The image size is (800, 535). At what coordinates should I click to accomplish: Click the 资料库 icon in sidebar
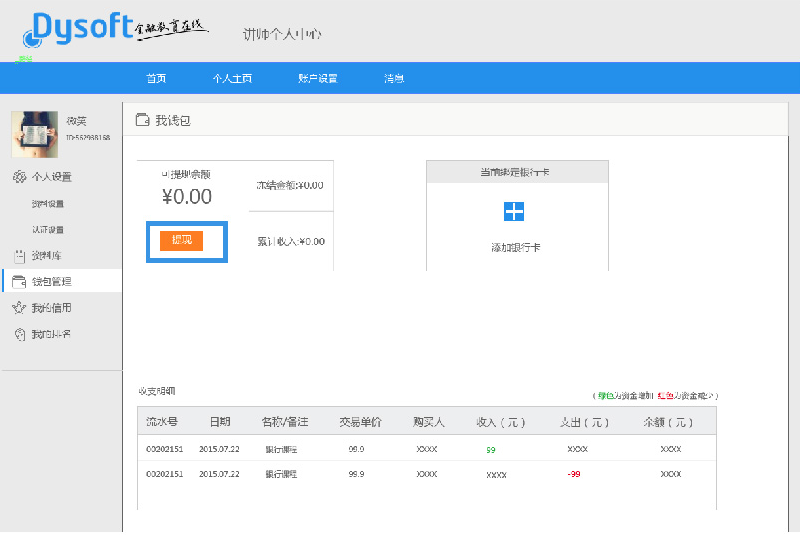[x=19, y=256]
